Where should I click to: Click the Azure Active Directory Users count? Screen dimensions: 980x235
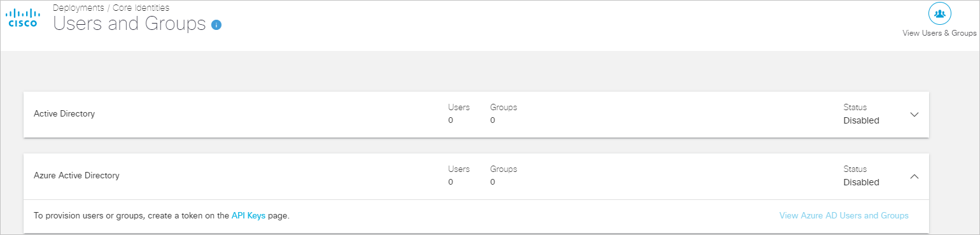[x=451, y=182]
